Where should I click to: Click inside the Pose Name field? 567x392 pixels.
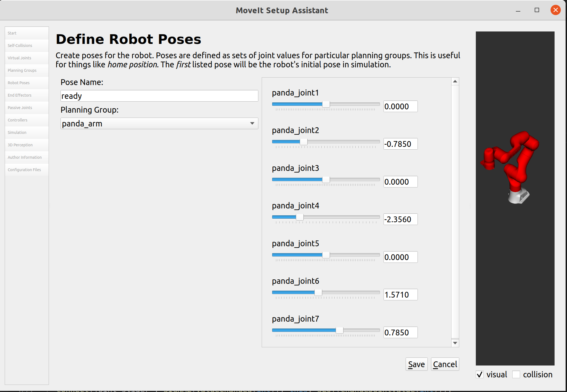click(159, 96)
